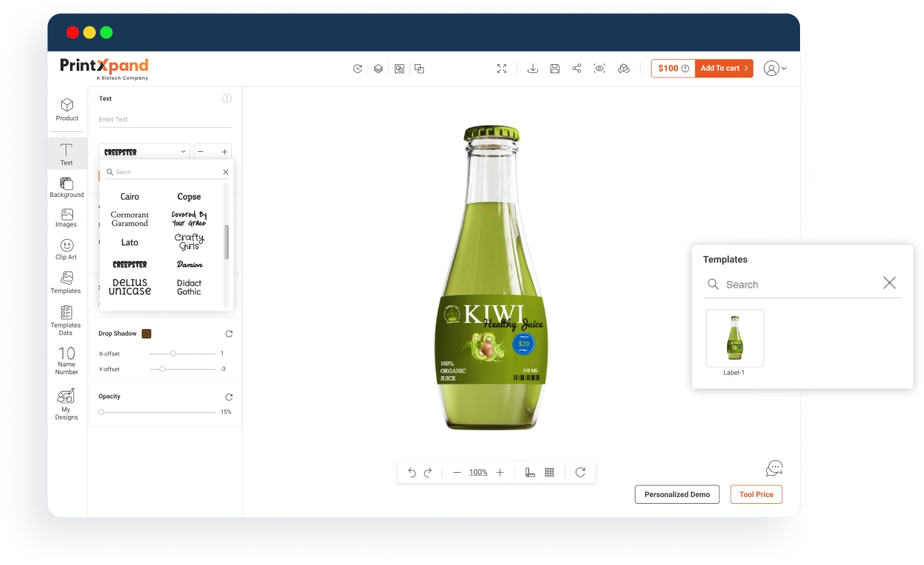Click the Personalized Demo button
This screenshot has width=924, height=565.
click(x=677, y=494)
